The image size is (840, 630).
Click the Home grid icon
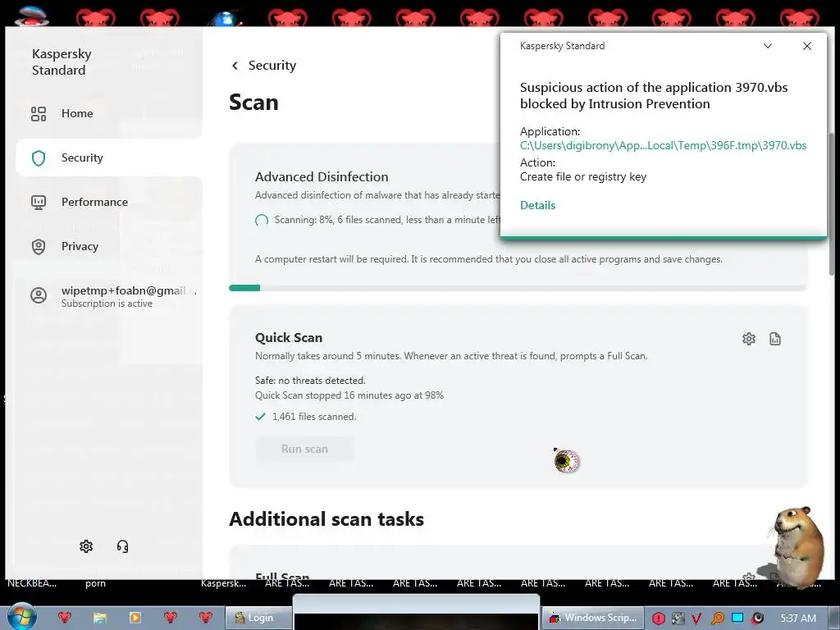pos(39,113)
